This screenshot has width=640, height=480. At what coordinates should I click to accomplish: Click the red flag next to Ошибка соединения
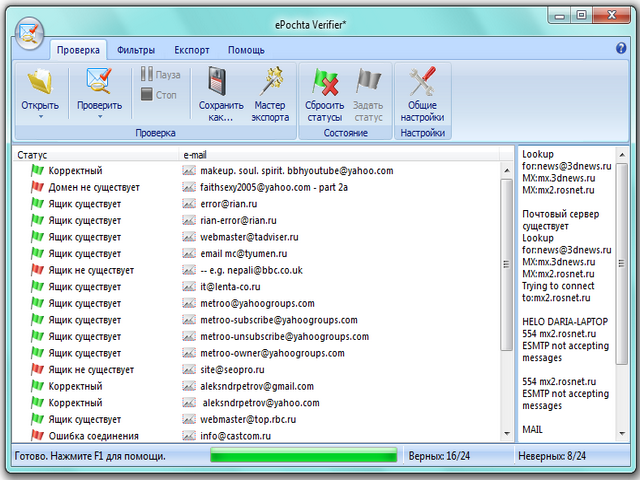point(37,436)
